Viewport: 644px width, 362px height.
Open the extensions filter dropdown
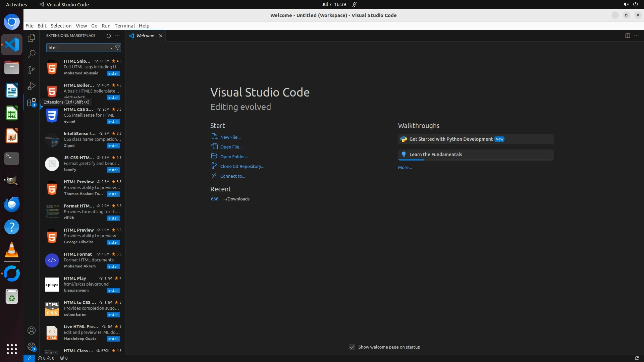[x=117, y=48]
